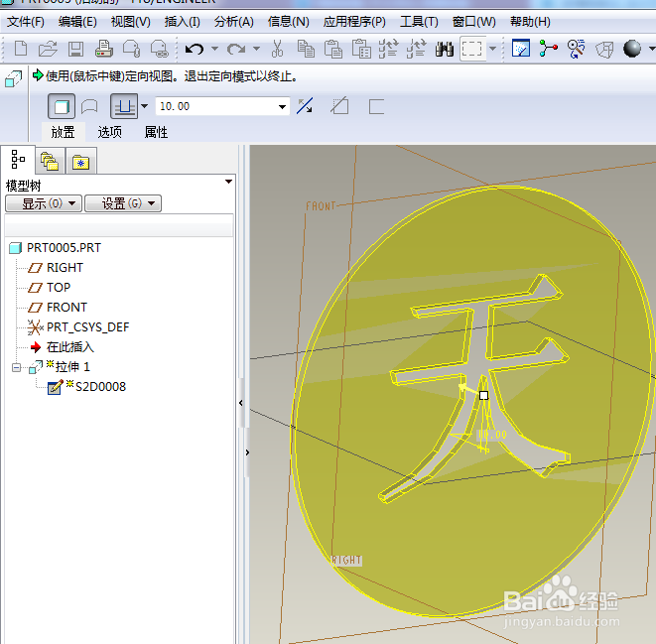
Task: Undo the last action
Action: point(195,49)
